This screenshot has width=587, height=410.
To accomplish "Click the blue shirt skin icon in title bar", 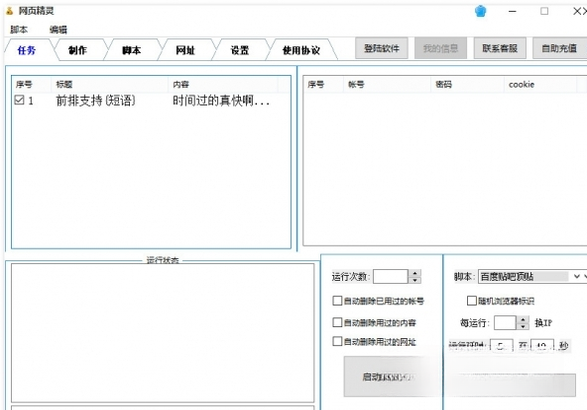I will point(480,11).
